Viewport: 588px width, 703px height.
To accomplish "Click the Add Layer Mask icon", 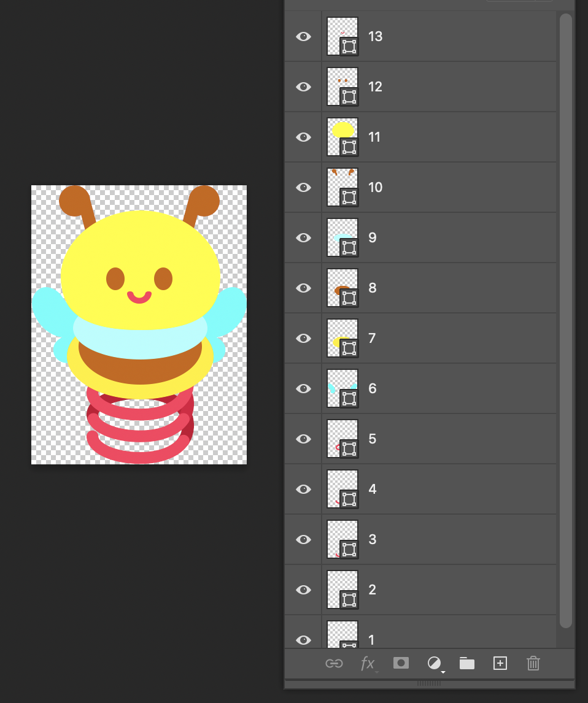I will 401,663.
